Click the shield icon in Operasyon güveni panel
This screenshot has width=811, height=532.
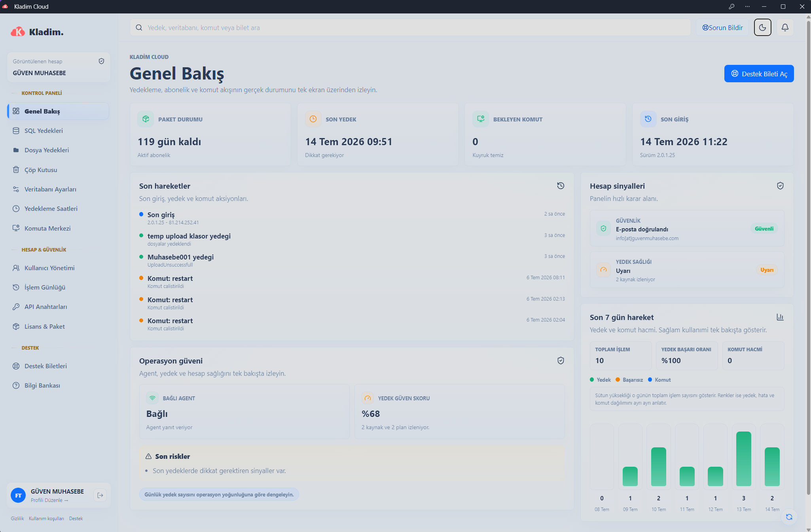point(561,361)
